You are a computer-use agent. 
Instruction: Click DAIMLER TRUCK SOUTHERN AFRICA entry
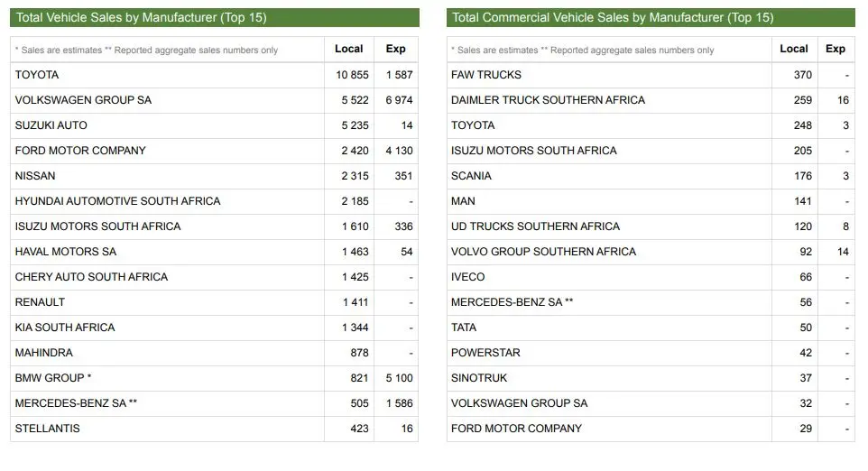[x=548, y=100]
